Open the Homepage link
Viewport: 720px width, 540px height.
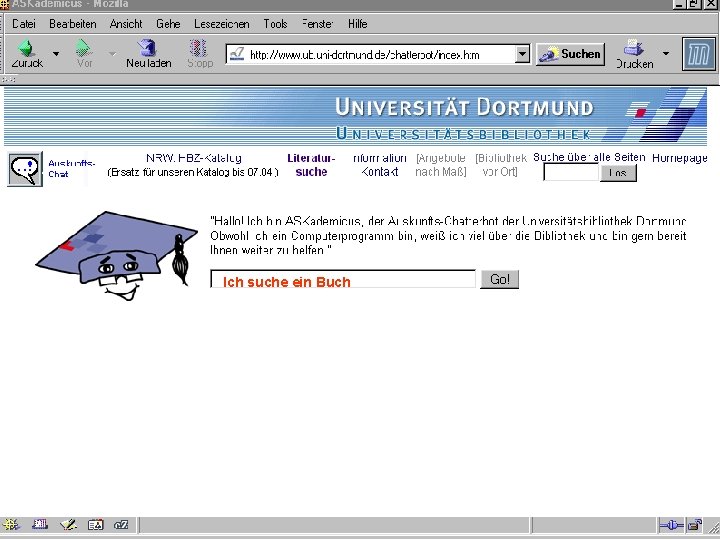point(680,158)
